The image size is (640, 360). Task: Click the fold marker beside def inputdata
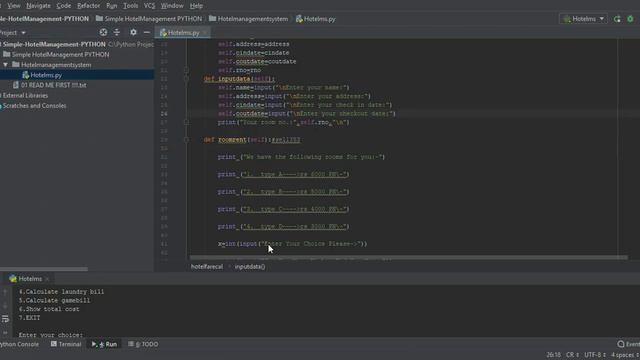[186, 79]
